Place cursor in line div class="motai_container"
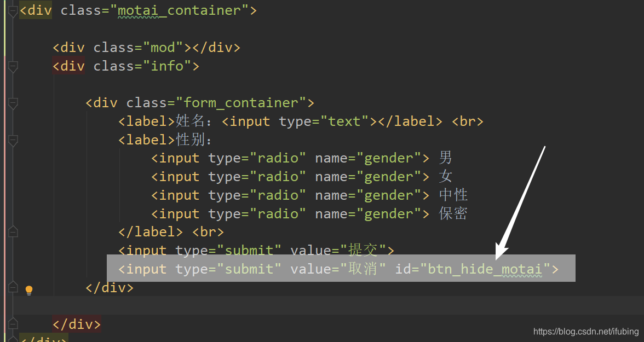 pos(138,10)
